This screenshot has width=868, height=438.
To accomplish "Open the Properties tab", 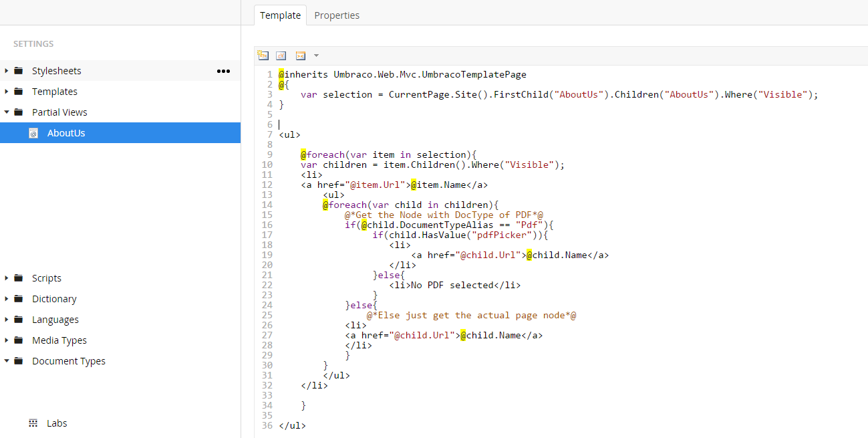I will point(337,15).
